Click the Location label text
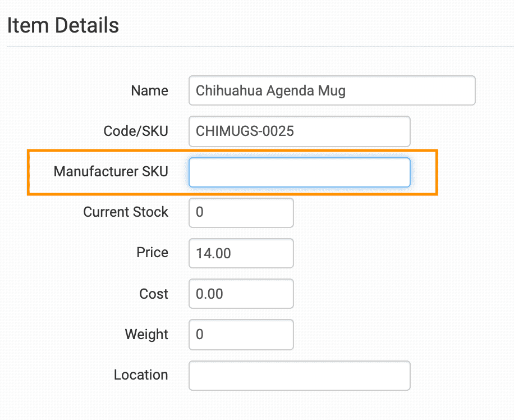Viewport: 514px width, 420px height. (x=141, y=375)
